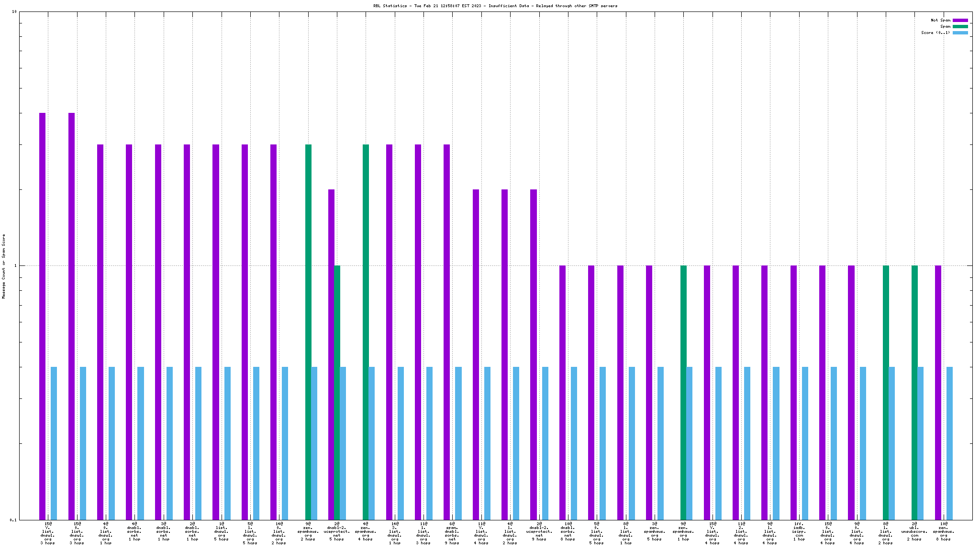Click the '10' y-axis tick label
The height and width of the screenshot is (551, 980).
[x=14, y=11]
